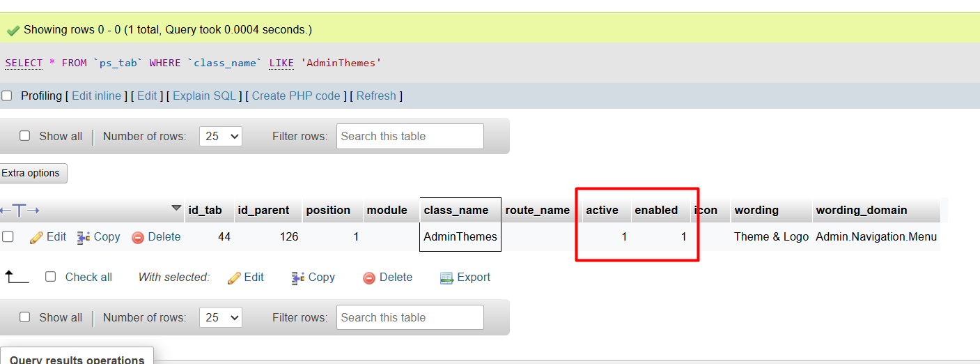Click the With selected Delete icon
The width and height of the screenshot is (980, 364).
coord(369,278)
